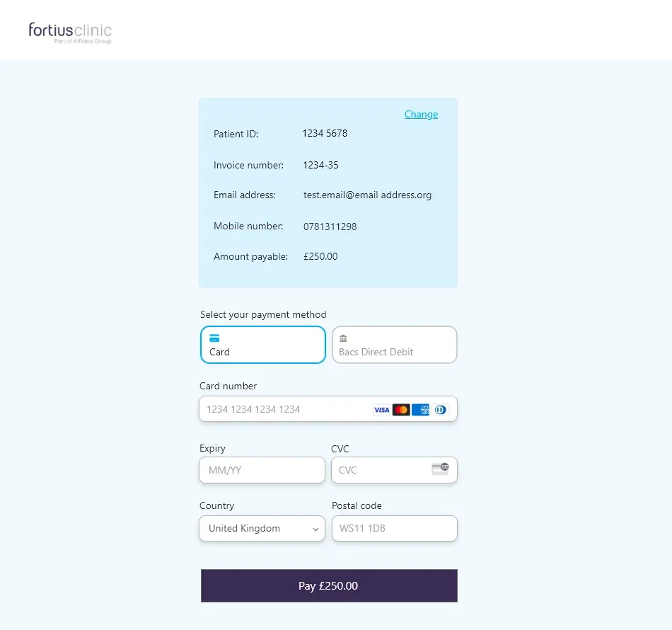
Task: Click the Mastercard icon
Action: (400, 409)
